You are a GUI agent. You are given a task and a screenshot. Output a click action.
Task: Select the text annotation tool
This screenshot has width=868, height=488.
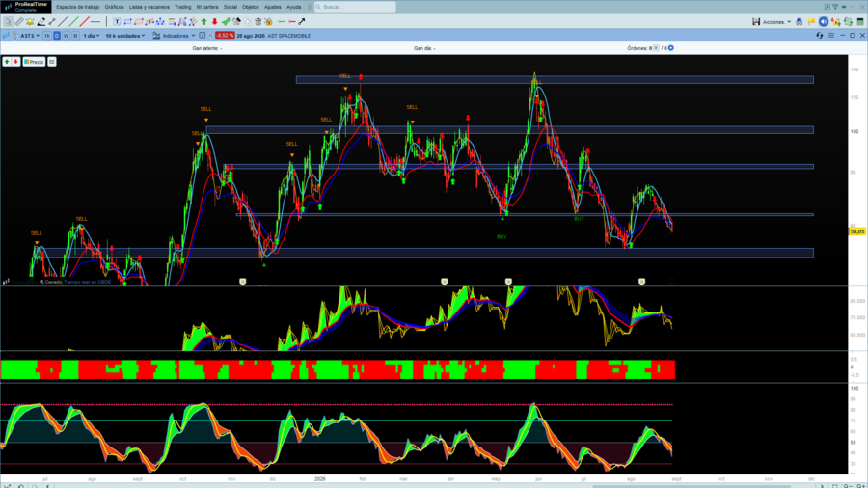click(x=117, y=21)
